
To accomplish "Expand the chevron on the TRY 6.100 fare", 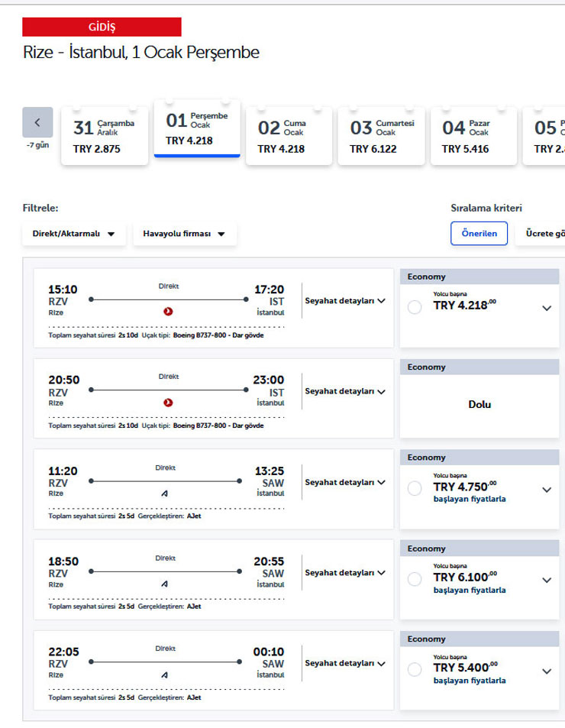I will (x=545, y=579).
